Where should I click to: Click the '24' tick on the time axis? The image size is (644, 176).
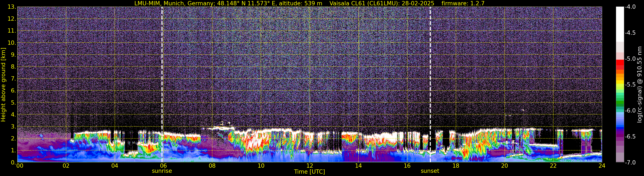(602, 166)
